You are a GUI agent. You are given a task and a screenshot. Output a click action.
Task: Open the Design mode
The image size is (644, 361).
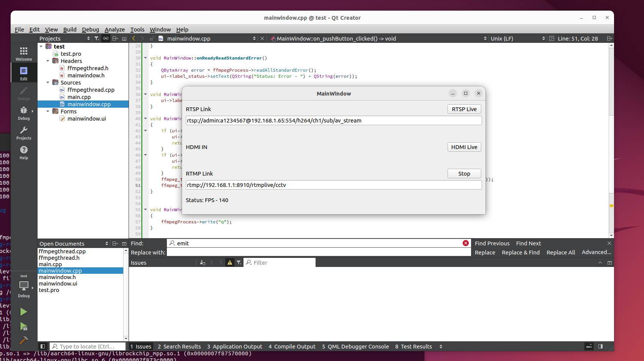pyautogui.click(x=24, y=93)
